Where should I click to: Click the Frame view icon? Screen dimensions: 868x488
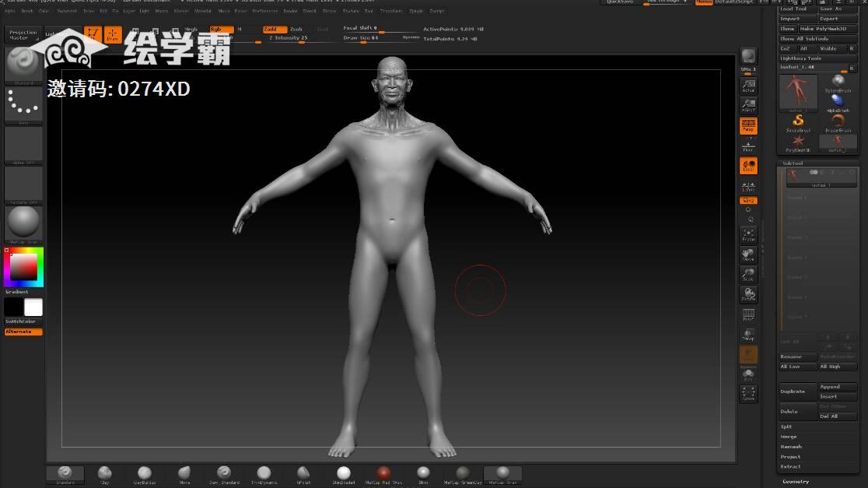[748, 235]
